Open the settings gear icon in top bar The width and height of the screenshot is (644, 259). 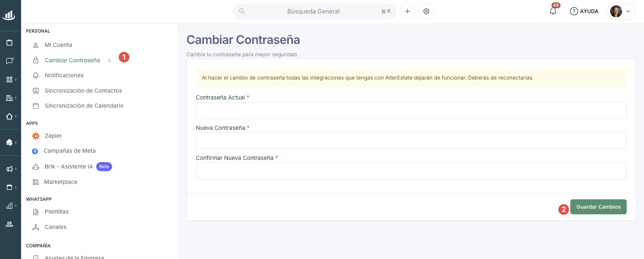[426, 11]
